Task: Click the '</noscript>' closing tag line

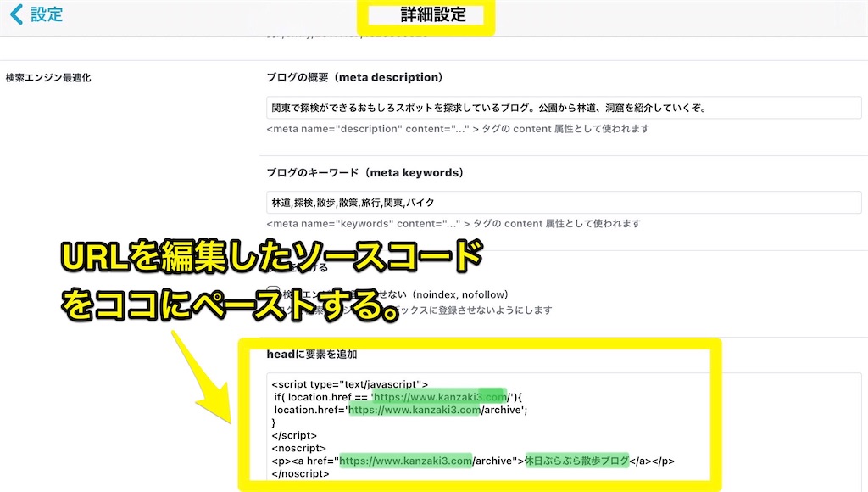Action: (x=301, y=473)
